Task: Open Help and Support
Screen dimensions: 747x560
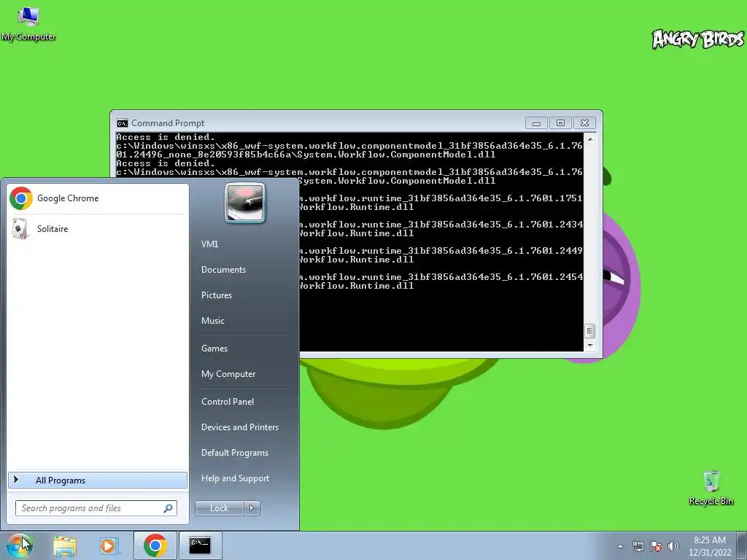Action: pyautogui.click(x=235, y=478)
